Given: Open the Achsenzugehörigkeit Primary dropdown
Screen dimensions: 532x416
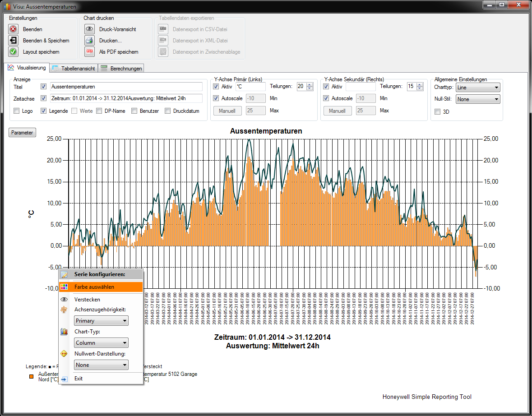Looking at the screenshot, I should 101,321.
